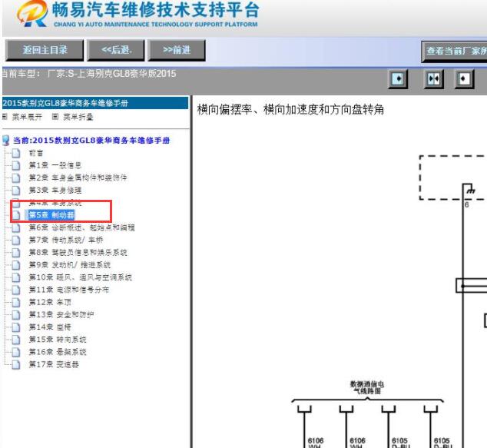Viewport: 487px width, 448px height.
Task: Click the 菜单展开 tree icon
Action: point(5,117)
